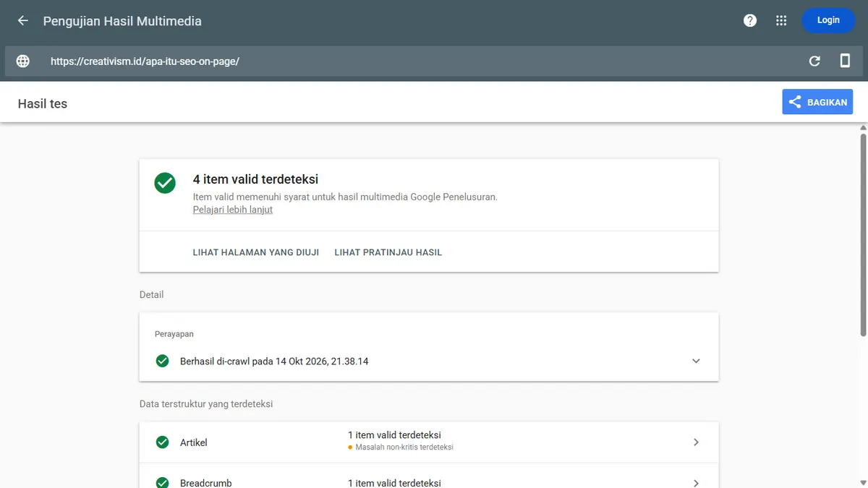This screenshot has width=868, height=488.
Task: Switch to smartphone device icon
Action: tap(845, 61)
